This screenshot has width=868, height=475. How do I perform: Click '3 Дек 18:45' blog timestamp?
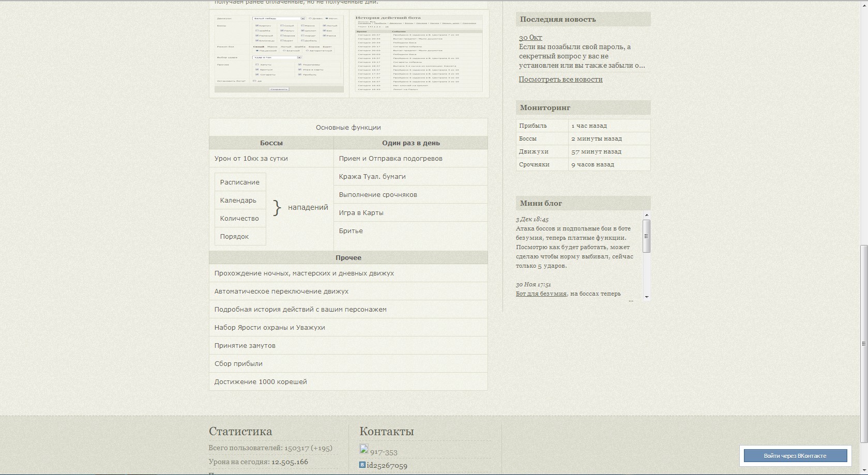[532, 219]
